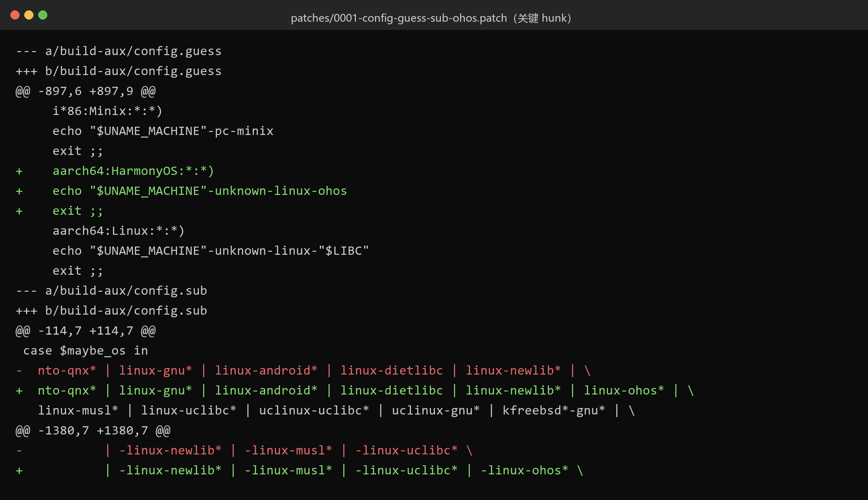
Task: Click the 'aarch64:Linux:*:*)' line
Action: [x=118, y=231]
